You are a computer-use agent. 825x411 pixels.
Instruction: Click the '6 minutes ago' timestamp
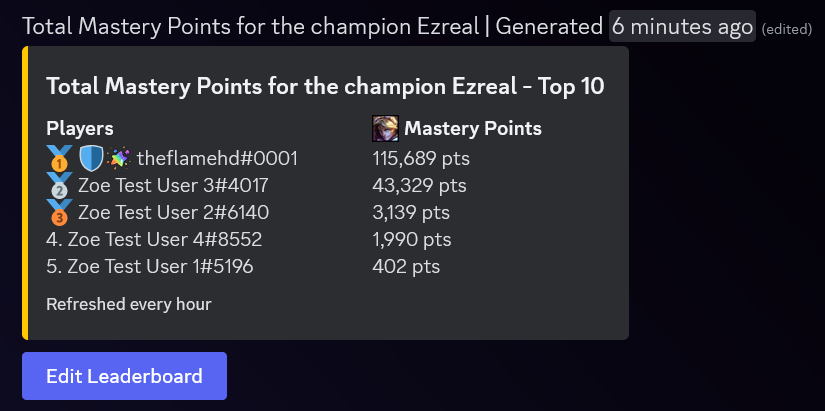(x=682, y=26)
